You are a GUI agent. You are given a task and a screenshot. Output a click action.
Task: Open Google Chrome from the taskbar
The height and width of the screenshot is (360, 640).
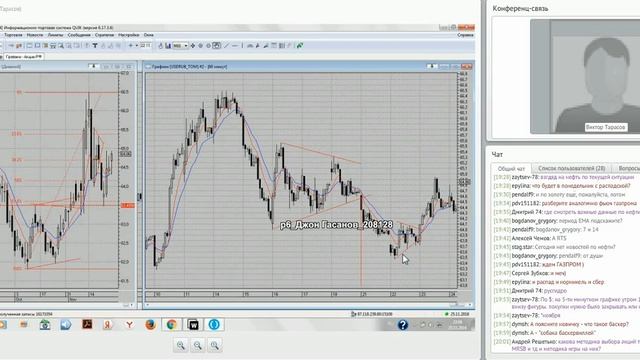(x=171, y=324)
